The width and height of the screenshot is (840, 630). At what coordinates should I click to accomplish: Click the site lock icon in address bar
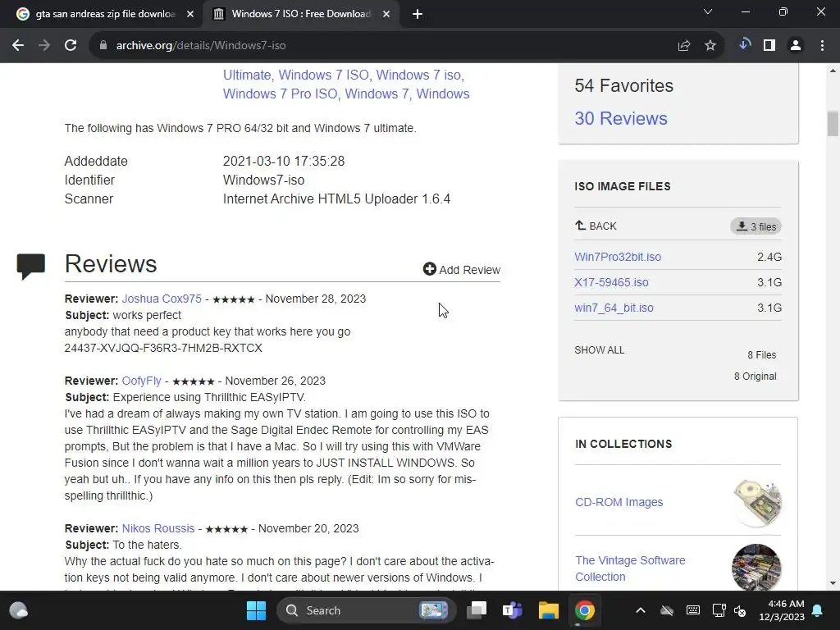tap(103, 46)
